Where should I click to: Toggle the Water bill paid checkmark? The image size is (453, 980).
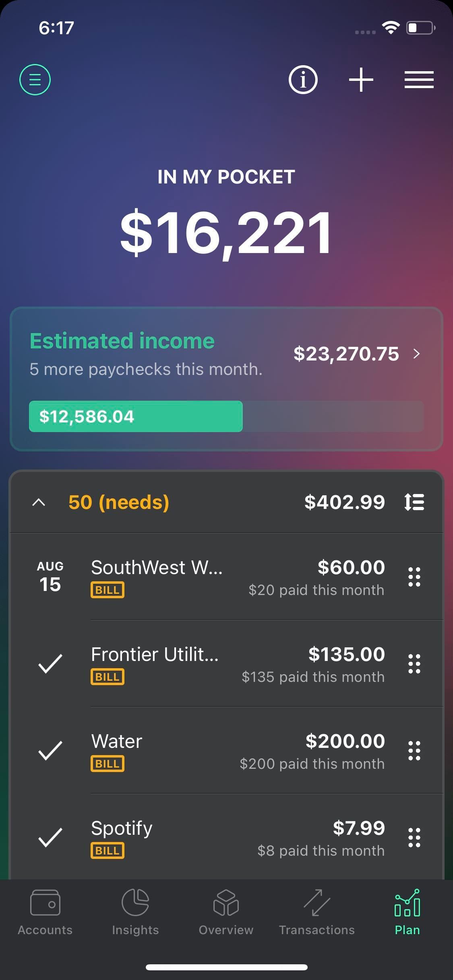(x=50, y=751)
